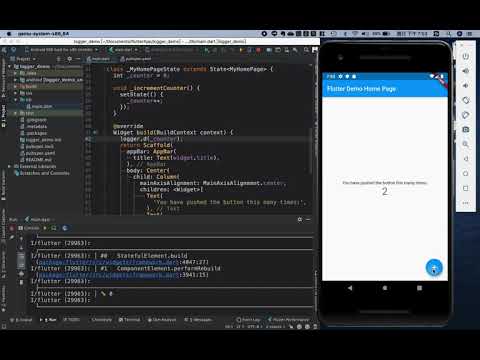Open emulator extended controls (three dots)
480x360 pixels.
pos(466,203)
